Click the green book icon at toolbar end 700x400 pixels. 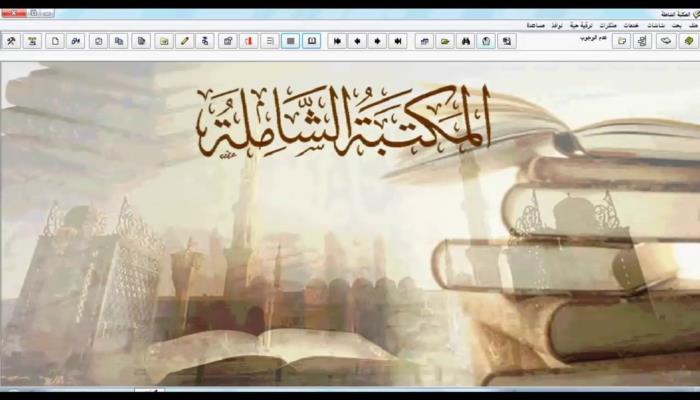pos(687,41)
